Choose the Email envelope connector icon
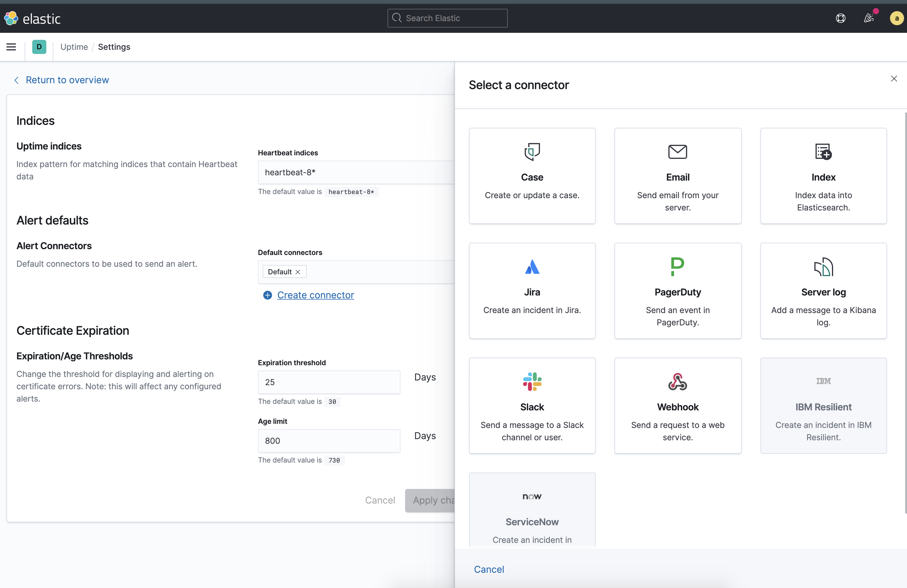 (x=677, y=152)
